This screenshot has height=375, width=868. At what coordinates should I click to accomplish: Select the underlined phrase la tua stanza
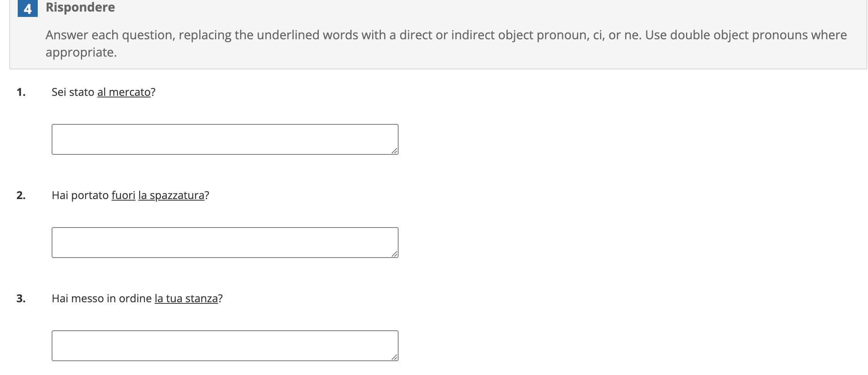(x=187, y=298)
